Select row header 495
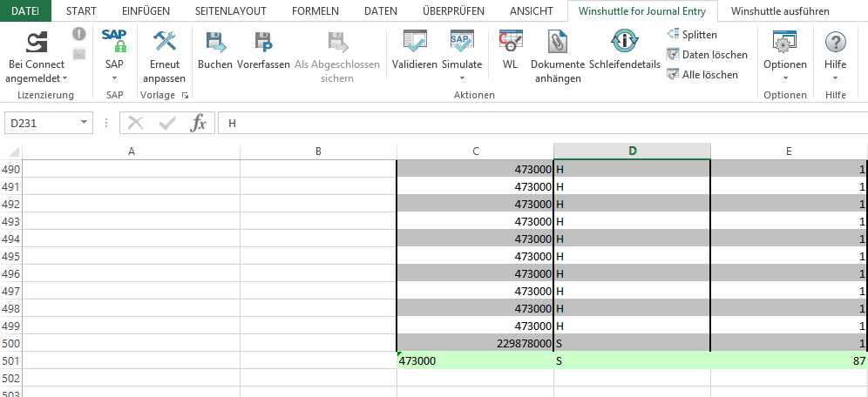The image size is (868, 397). (11, 256)
